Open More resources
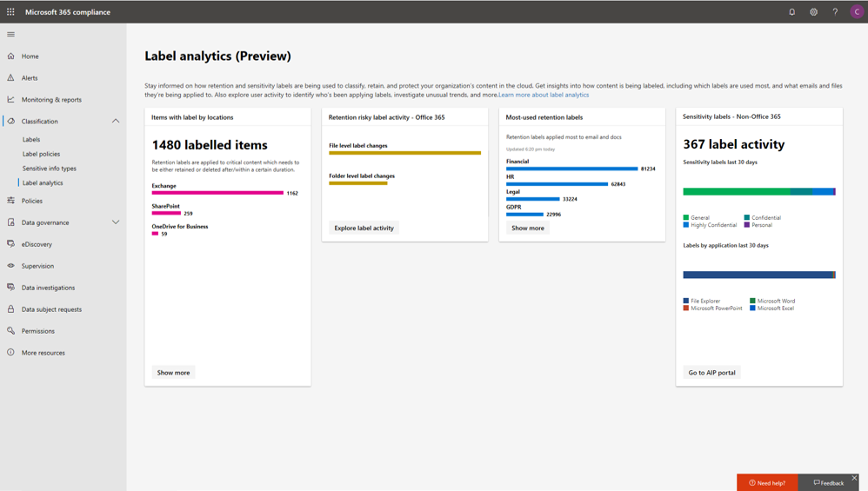 pos(43,353)
